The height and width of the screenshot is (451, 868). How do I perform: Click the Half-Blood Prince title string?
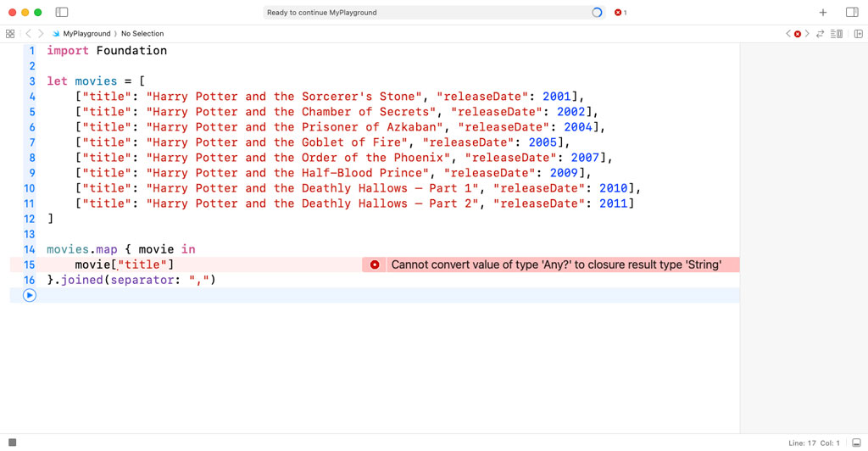point(287,173)
